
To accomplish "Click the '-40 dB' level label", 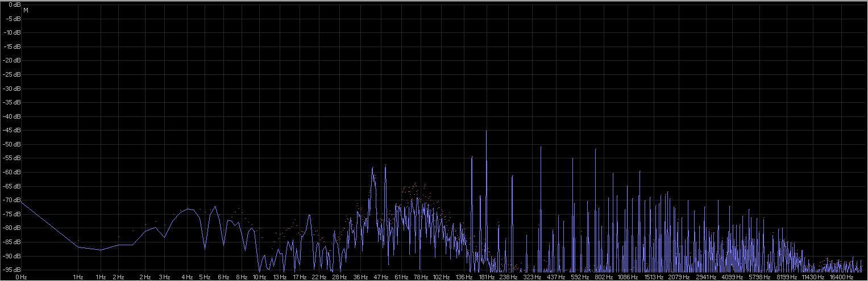I will point(12,116).
